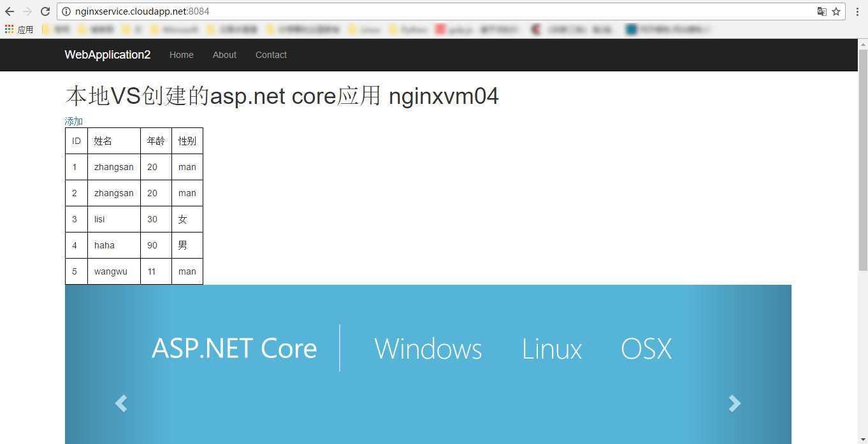Click the wangwu name cell
Screen dimensions: 868x444
(114, 271)
